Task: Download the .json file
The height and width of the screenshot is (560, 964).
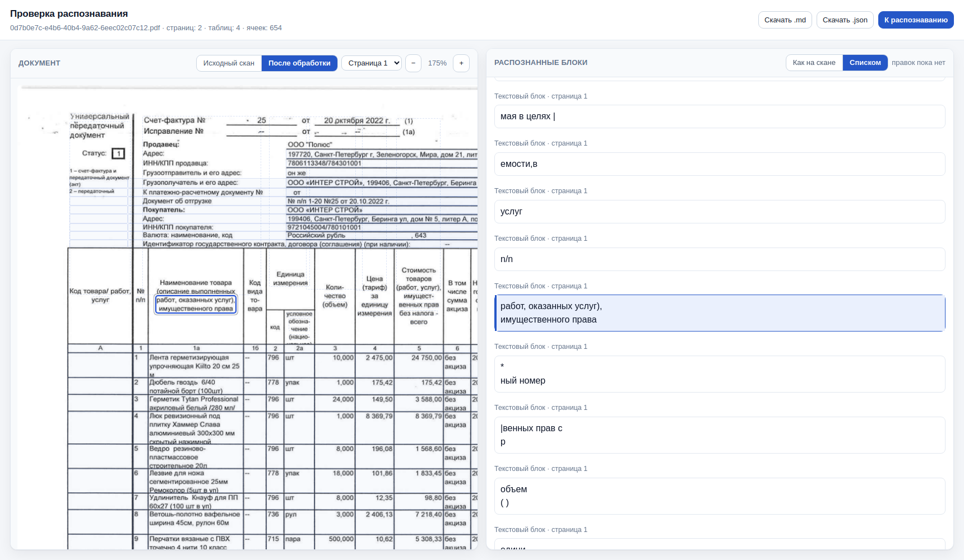Action: 845,20
